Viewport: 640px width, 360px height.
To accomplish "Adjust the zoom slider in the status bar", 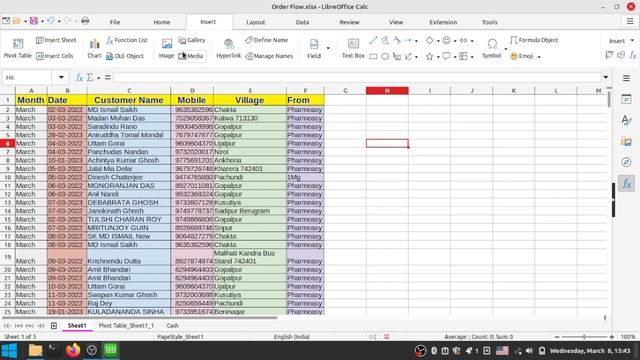I will tap(584, 337).
